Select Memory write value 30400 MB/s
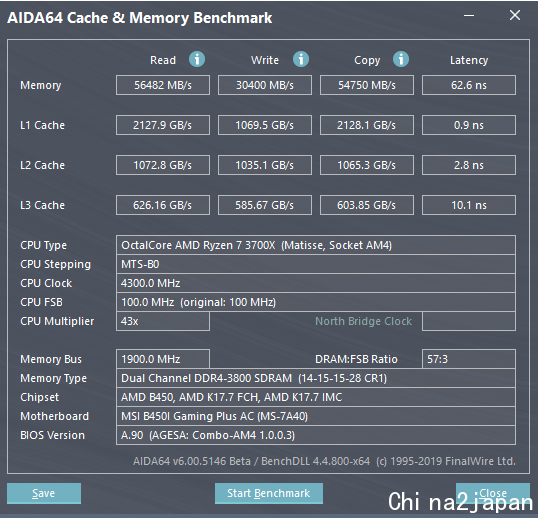 pos(265,85)
